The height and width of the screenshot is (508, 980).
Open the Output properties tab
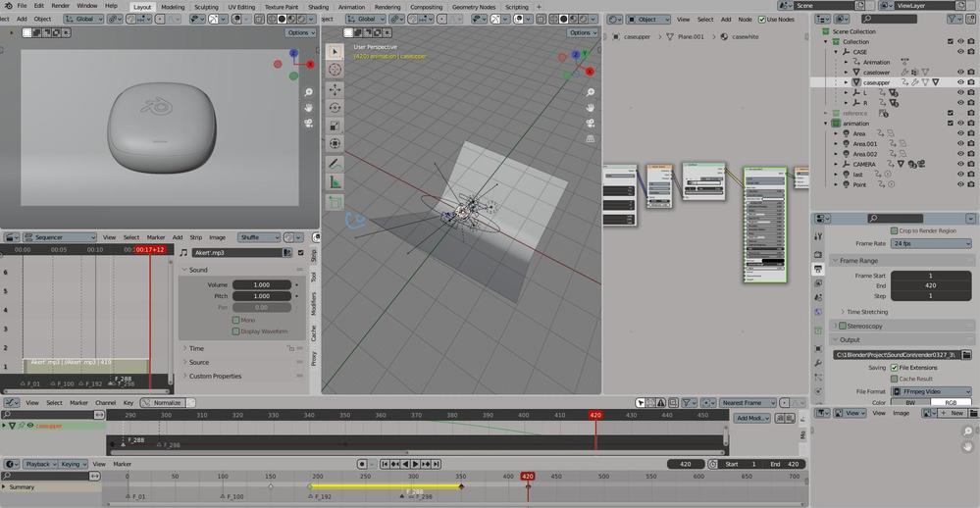pos(819,269)
